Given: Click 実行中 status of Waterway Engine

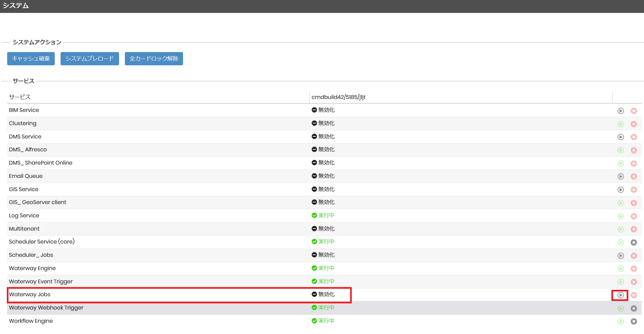Looking at the screenshot, I should (x=323, y=268).
